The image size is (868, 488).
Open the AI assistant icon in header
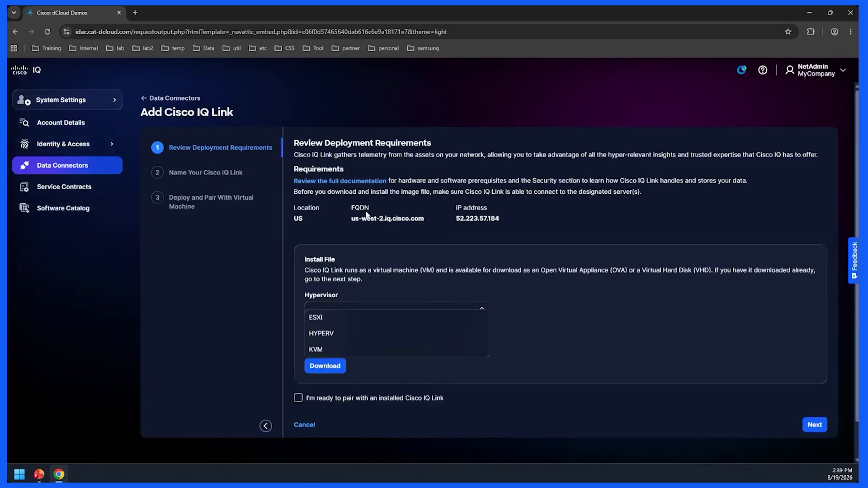point(741,70)
